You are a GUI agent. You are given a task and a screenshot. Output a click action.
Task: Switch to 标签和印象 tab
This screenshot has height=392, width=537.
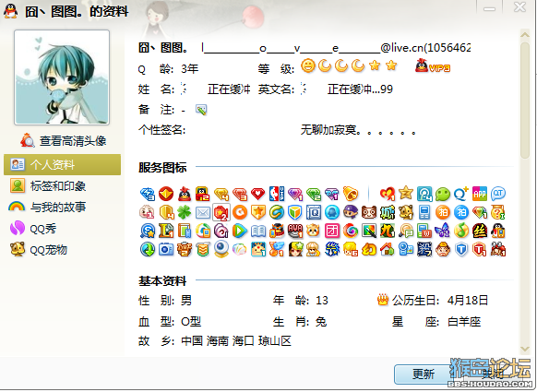click(48, 186)
